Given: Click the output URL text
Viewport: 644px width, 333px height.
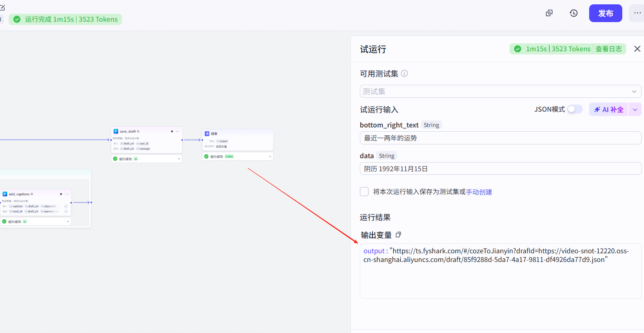Looking at the screenshot, I should (x=496, y=255).
